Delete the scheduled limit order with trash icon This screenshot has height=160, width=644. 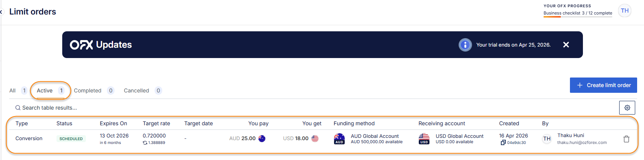626,139
